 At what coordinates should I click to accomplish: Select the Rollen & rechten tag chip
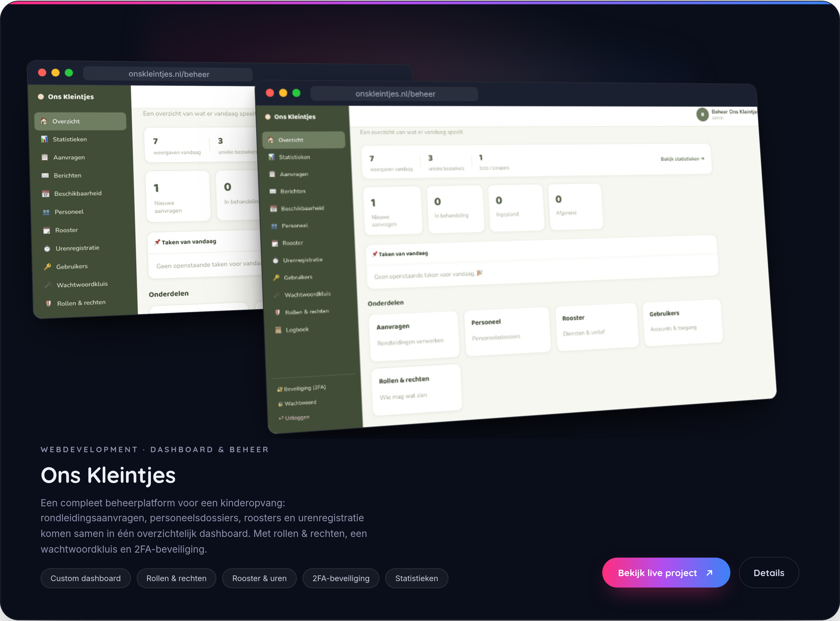(176, 578)
